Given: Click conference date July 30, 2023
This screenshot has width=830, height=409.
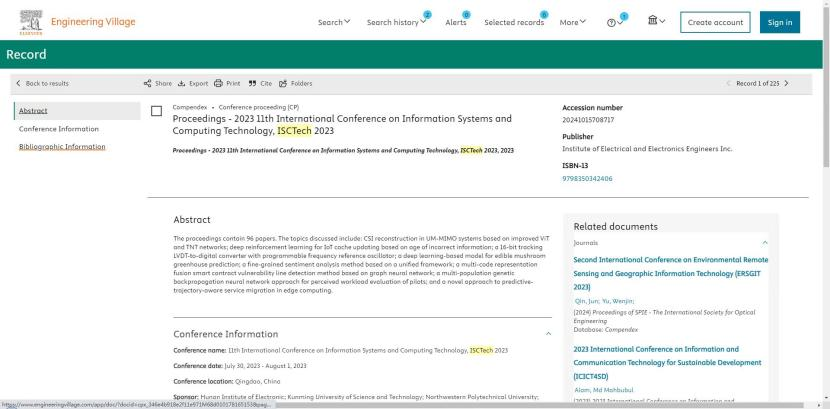Looking at the screenshot, I should pyautogui.click(x=265, y=366).
